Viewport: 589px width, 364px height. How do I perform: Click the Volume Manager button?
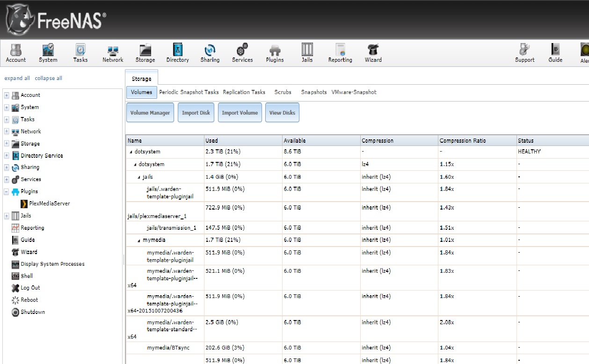pyautogui.click(x=150, y=113)
